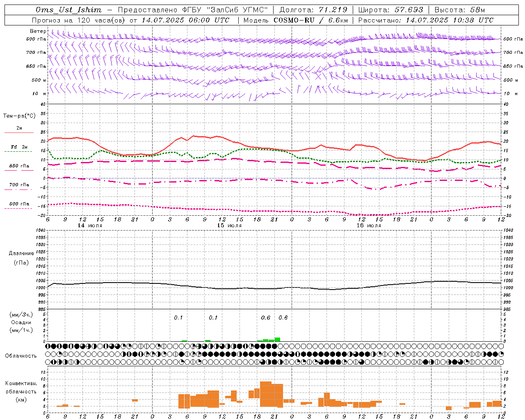525x420 pixels.
Task: Click the forecast start 14.07.2025 06:00 UTC
Action: pyautogui.click(x=186, y=20)
